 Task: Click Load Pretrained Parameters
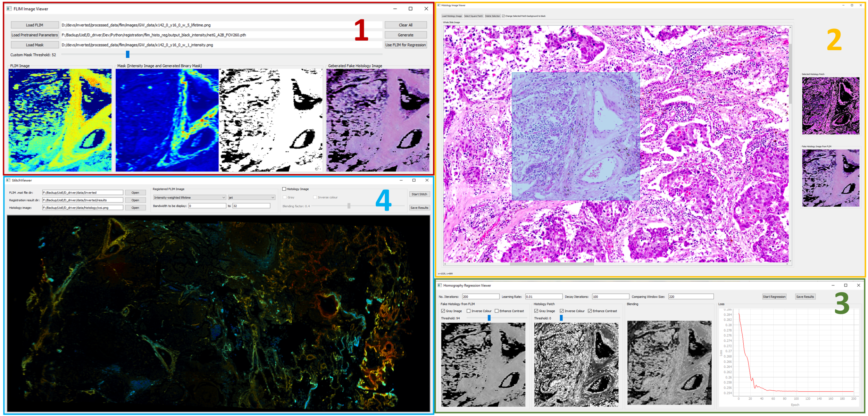pos(34,35)
